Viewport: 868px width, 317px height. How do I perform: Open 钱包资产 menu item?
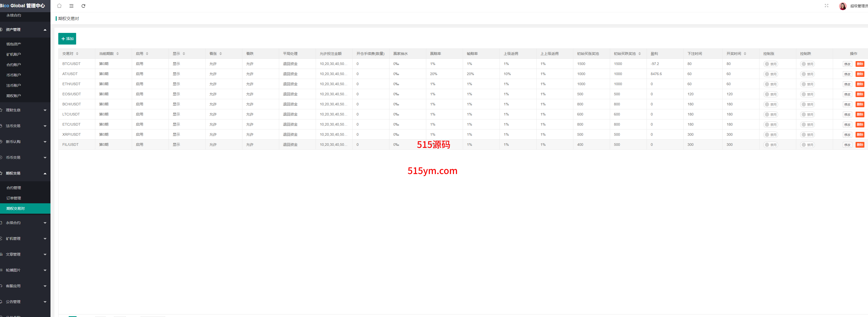[14, 44]
